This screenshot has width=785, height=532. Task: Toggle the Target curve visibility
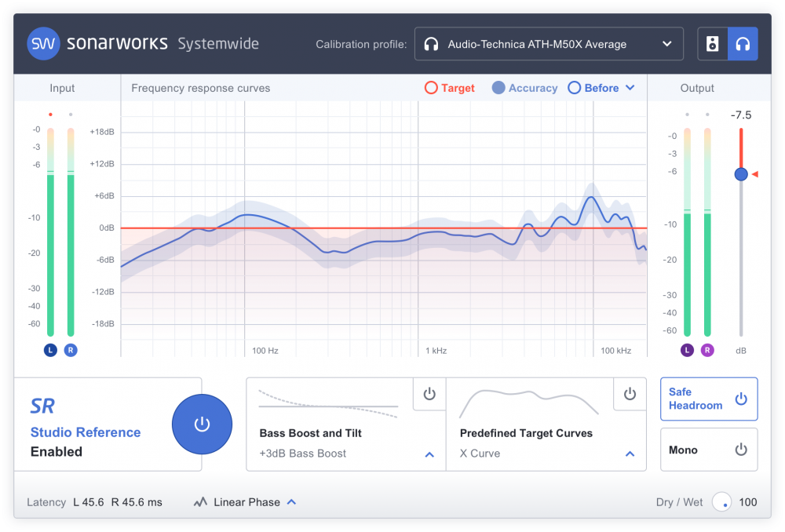450,88
